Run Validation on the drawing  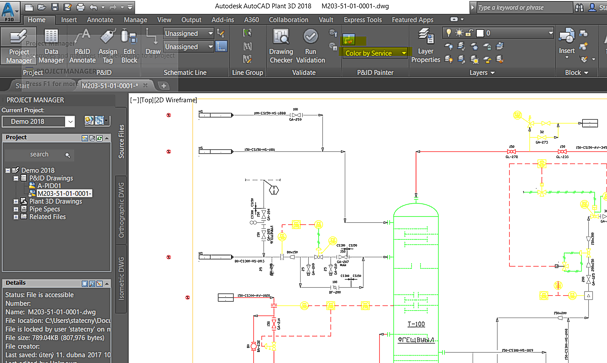[310, 46]
